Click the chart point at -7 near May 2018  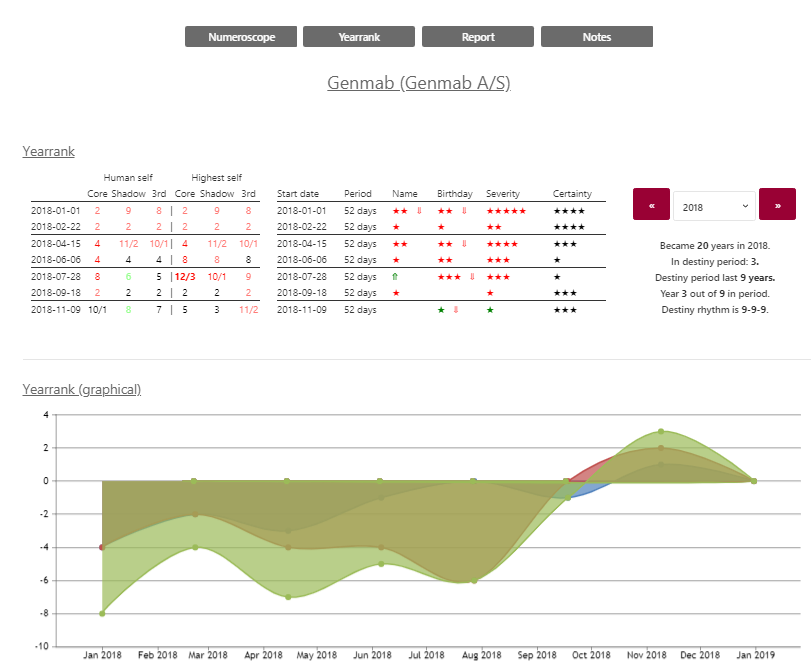288,597
